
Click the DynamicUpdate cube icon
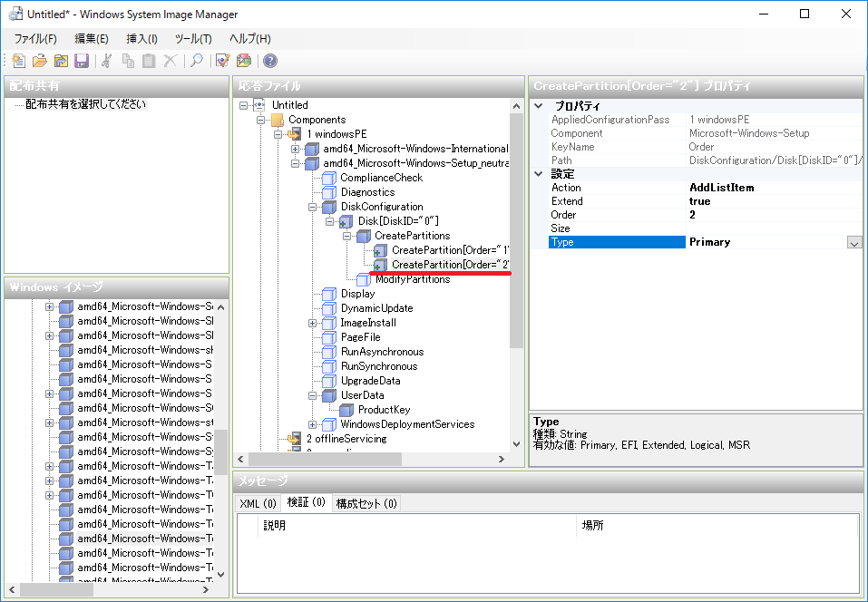click(x=329, y=308)
